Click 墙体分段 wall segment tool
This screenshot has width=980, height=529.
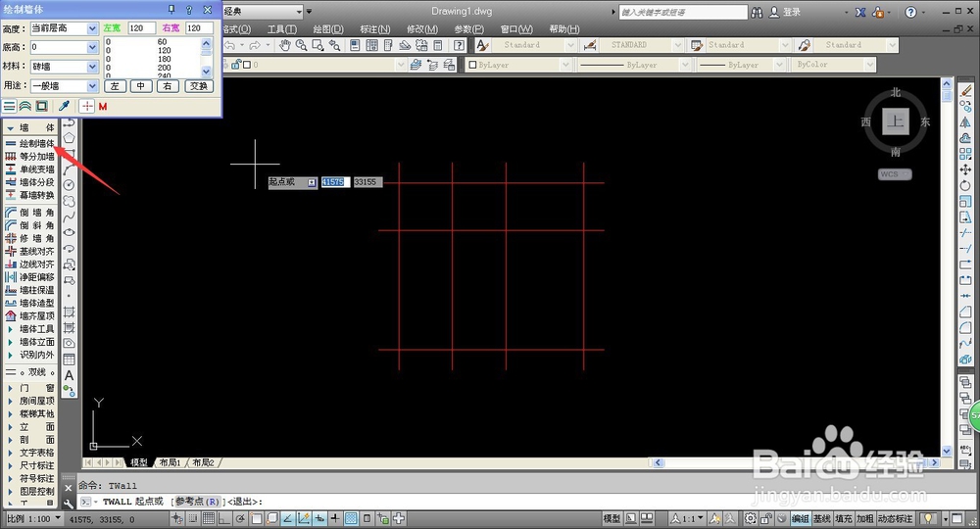30,182
